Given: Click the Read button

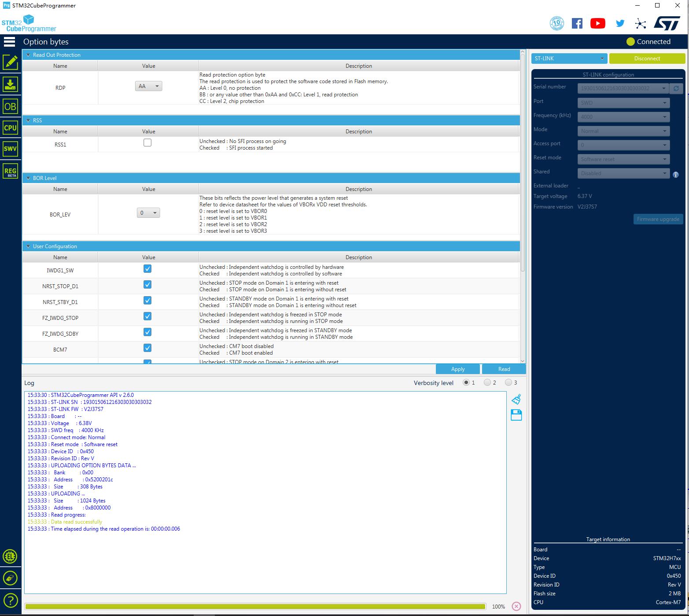Looking at the screenshot, I should point(504,369).
